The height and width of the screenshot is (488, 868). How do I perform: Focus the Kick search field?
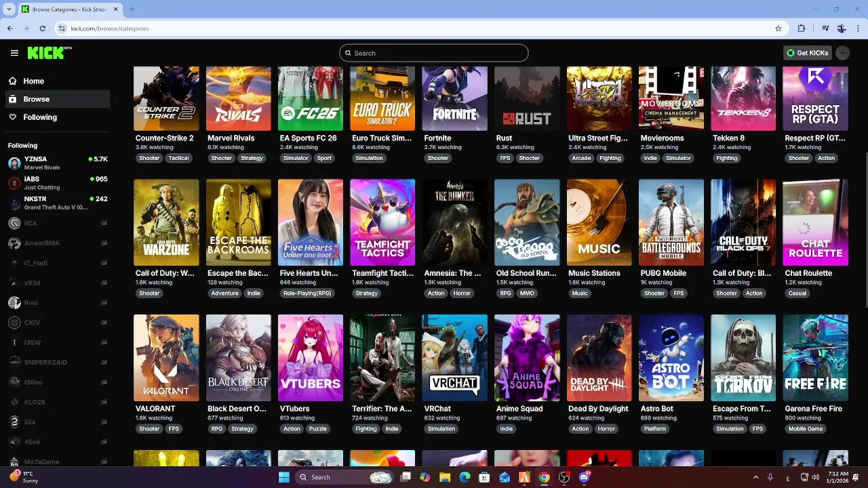click(433, 53)
